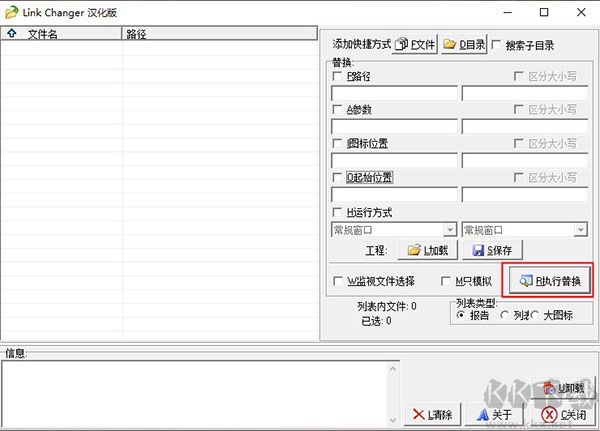
Task: Click the right input field under P路径
Action: tap(525, 93)
